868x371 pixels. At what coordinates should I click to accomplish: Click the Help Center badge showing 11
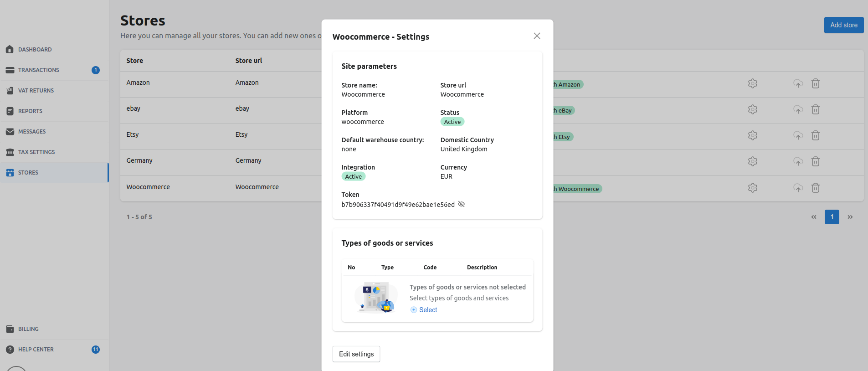[x=95, y=349]
